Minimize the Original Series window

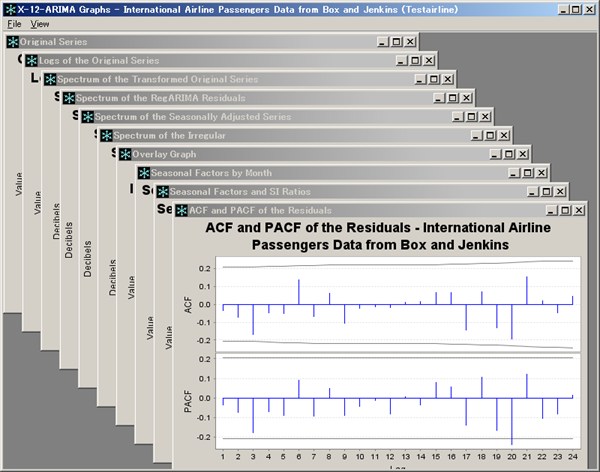[x=383, y=42]
